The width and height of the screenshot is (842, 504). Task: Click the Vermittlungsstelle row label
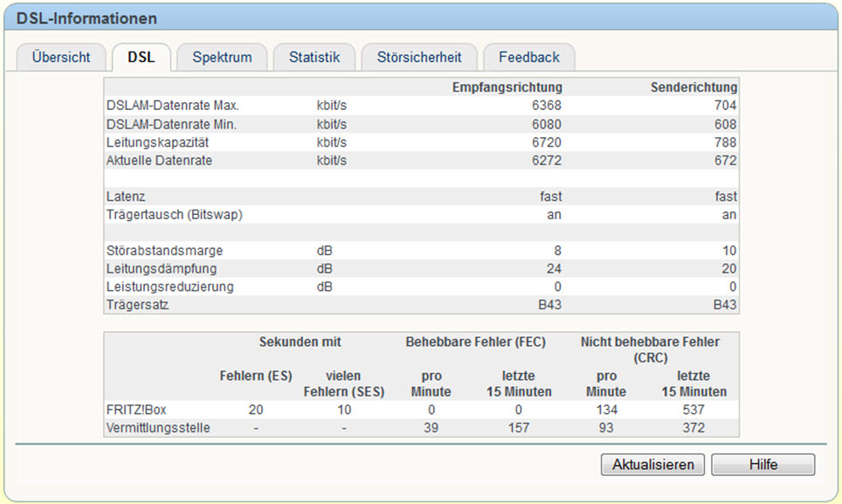158,428
